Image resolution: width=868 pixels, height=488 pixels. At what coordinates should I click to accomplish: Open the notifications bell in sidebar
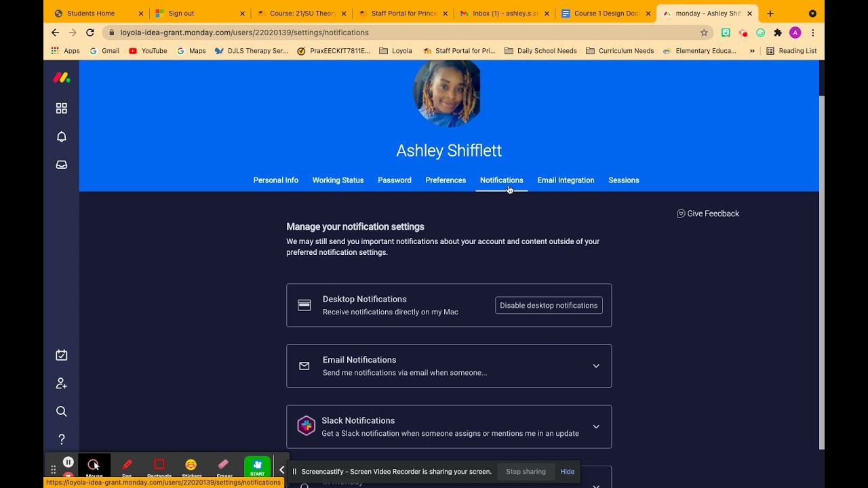[x=62, y=137]
